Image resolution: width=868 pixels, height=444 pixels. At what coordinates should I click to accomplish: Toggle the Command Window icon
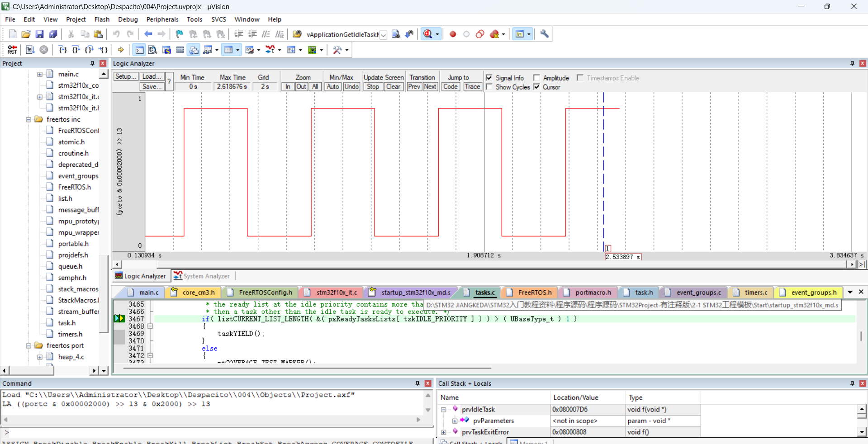pyautogui.click(x=139, y=50)
